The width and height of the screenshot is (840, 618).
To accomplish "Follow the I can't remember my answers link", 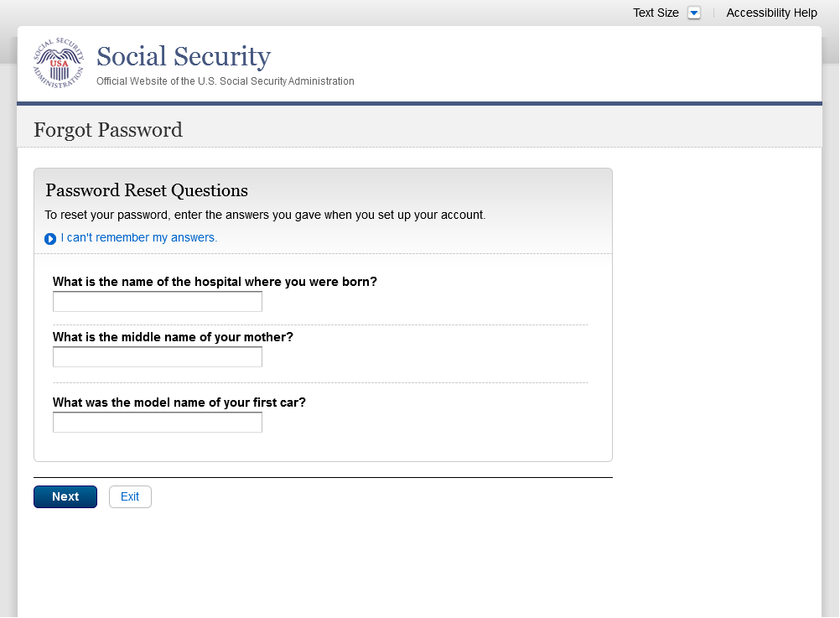I will tap(138, 238).
